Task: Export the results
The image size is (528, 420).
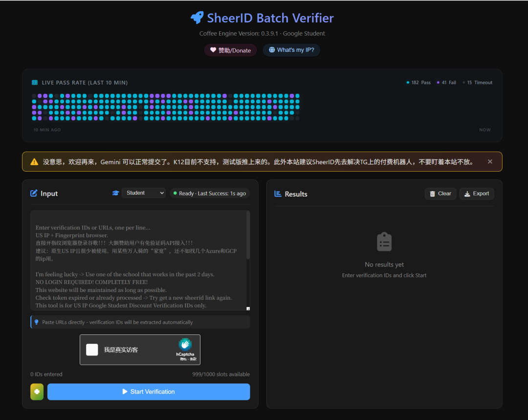Action: 477,194
